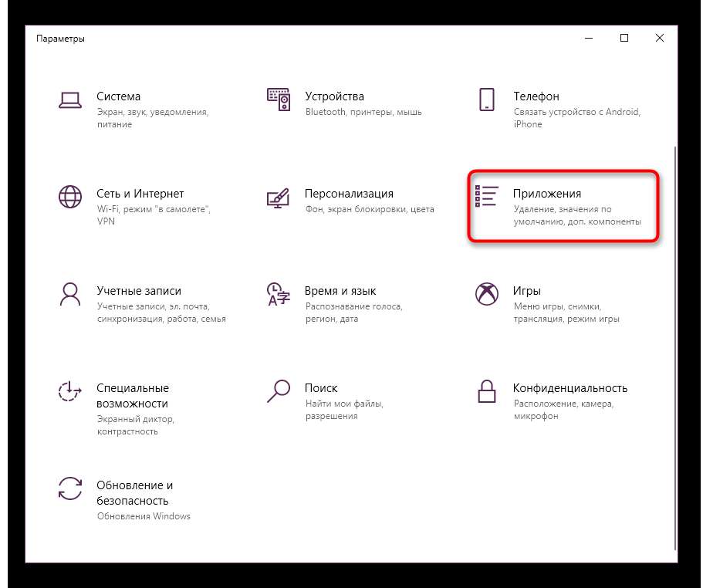The image size is (703, 588).
Task: Select the Поиск category title
Action: coord(321,388)
